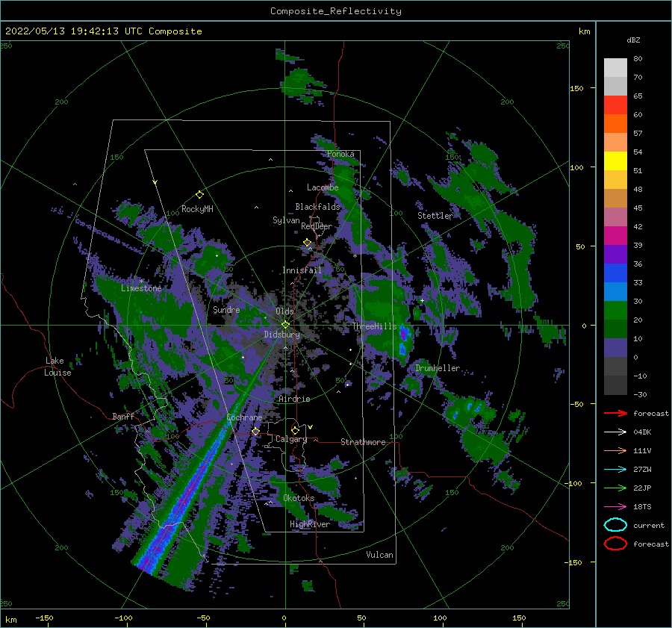
Task: Click the 'Sylvan' map label
Action: tap(286, 220)
